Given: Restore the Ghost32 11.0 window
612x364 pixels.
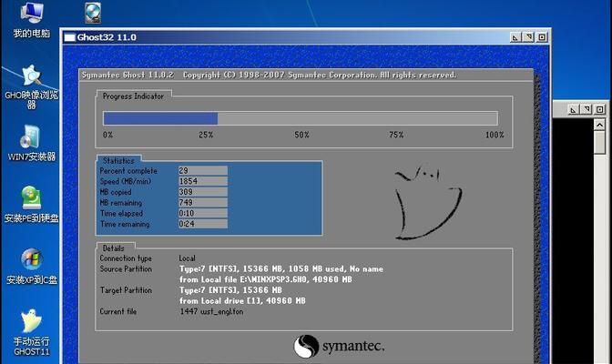Looking at the screenshot, I should coord(528,37).
